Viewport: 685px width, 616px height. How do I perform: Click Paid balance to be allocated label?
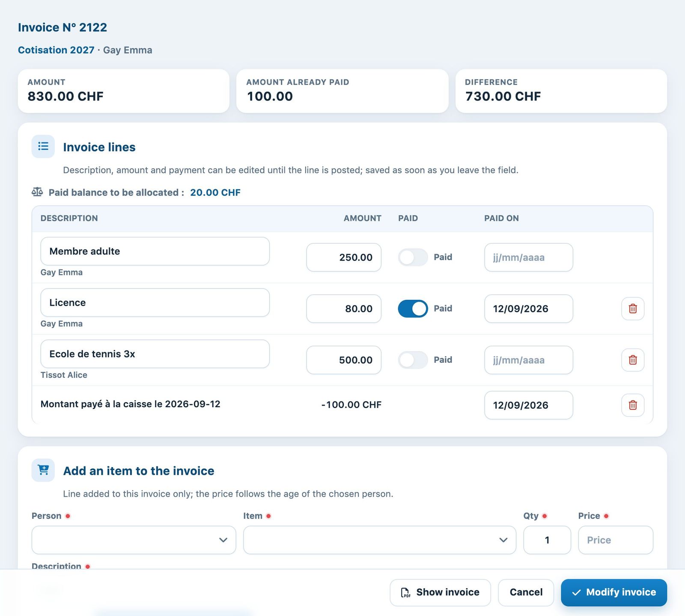coord(116,192)
